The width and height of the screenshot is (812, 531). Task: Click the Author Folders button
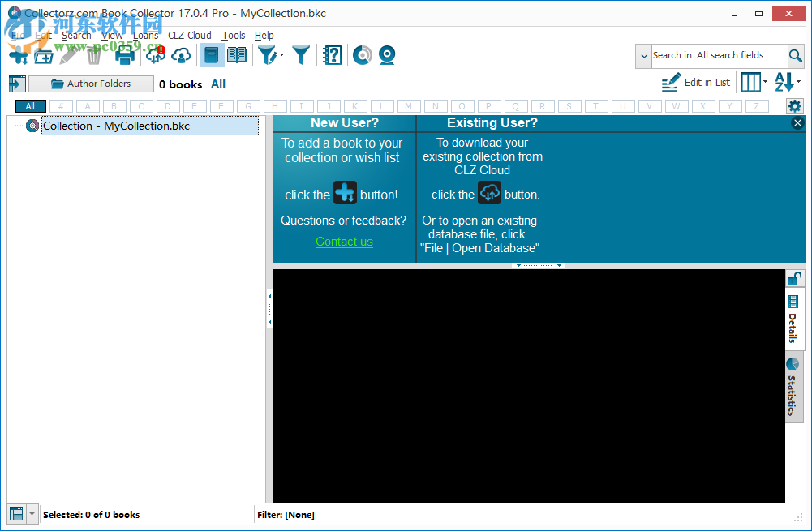click(91, 84)
